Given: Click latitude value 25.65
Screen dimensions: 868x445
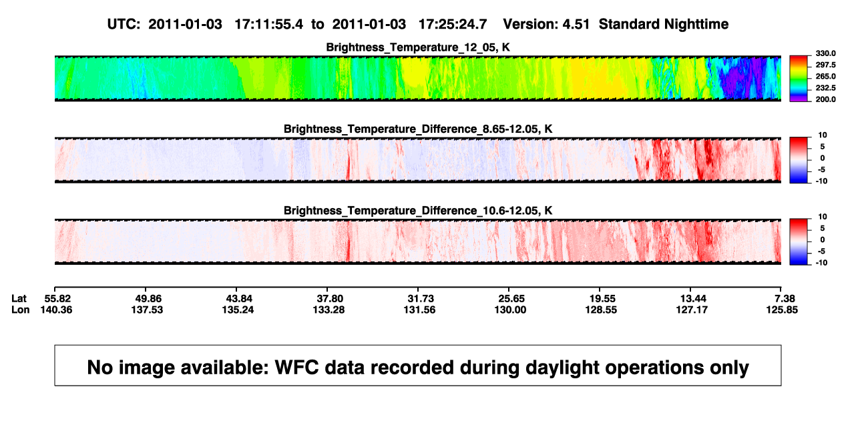Looking at the screenshot, I should click(x=511, y=298).
